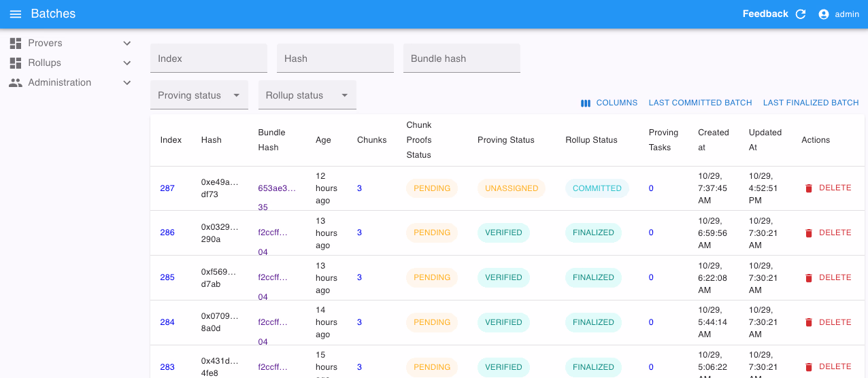Focus the Bundle hash filter field
868x378 pixels.
(x=461, y=58)
